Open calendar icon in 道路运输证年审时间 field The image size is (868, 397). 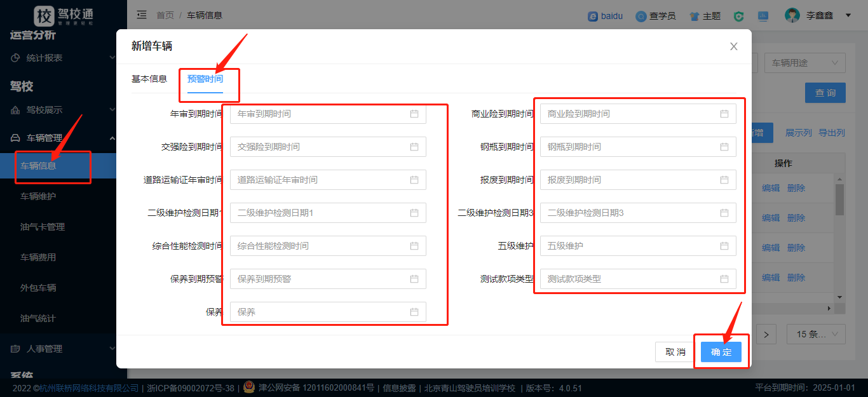414,180
